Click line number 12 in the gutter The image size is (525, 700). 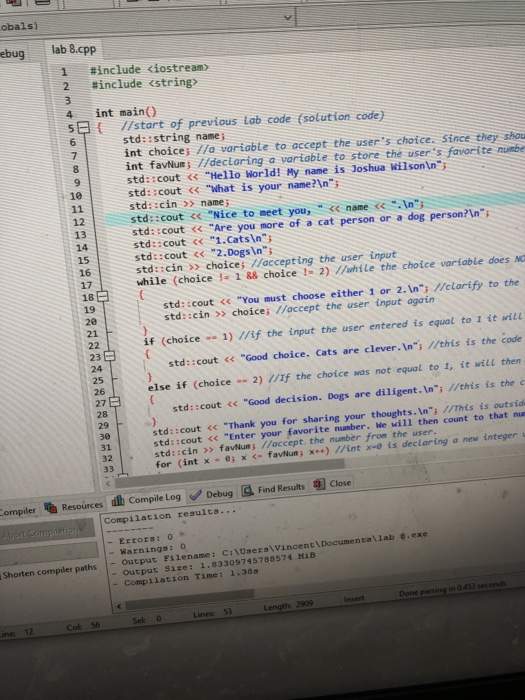coord(78,222)
